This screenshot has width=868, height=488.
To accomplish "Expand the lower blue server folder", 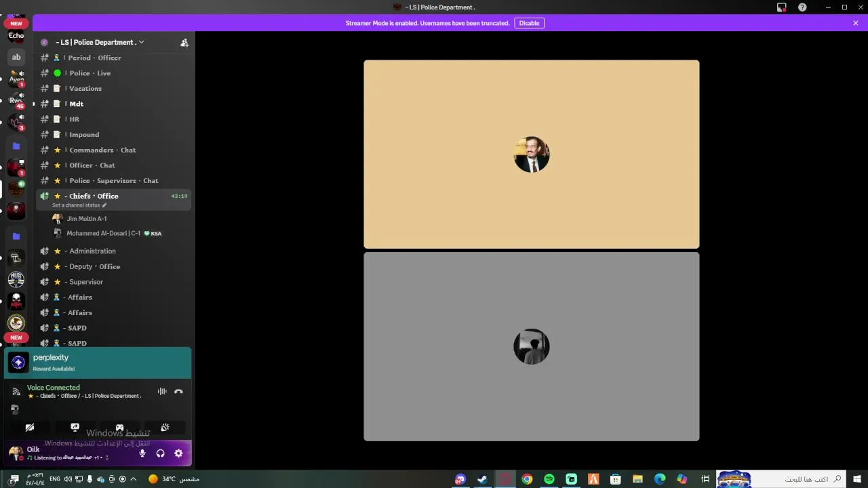I will (x=16, y=236).
